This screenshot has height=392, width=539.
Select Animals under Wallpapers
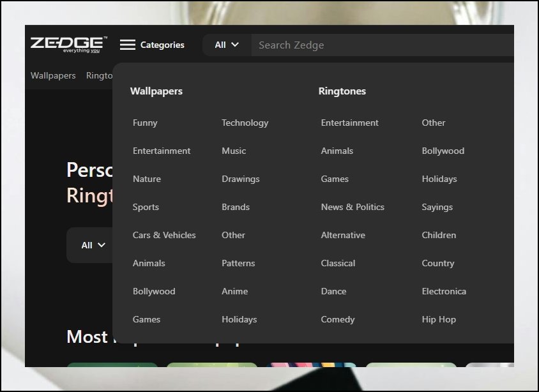[x=149, y=264]
